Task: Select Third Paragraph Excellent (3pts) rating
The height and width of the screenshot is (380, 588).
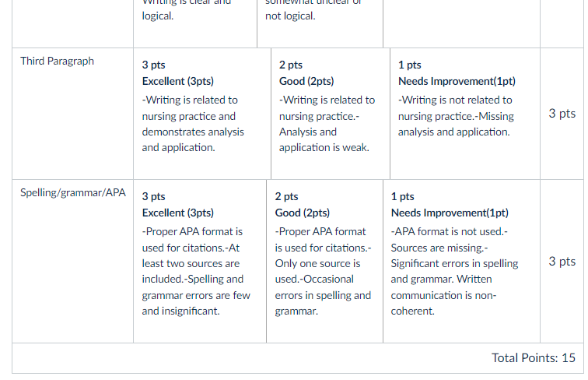Action: coord(202,114)
